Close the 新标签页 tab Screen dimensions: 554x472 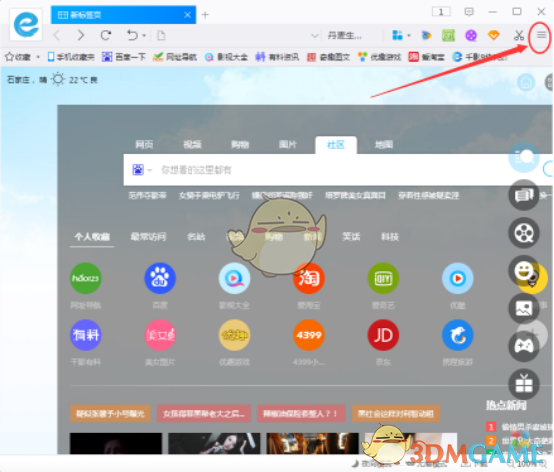(x=188, y=14)
